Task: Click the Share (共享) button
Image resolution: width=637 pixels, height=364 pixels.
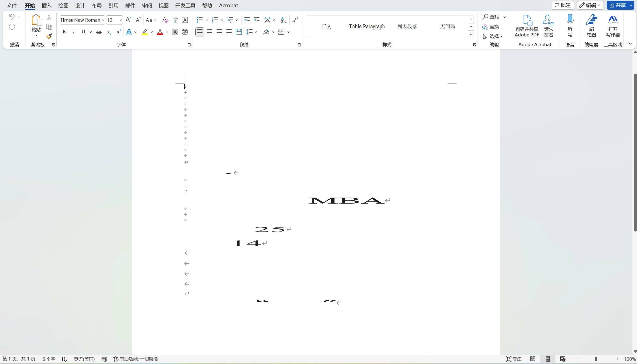Action: pyautogui.click(x=618, y=5)
